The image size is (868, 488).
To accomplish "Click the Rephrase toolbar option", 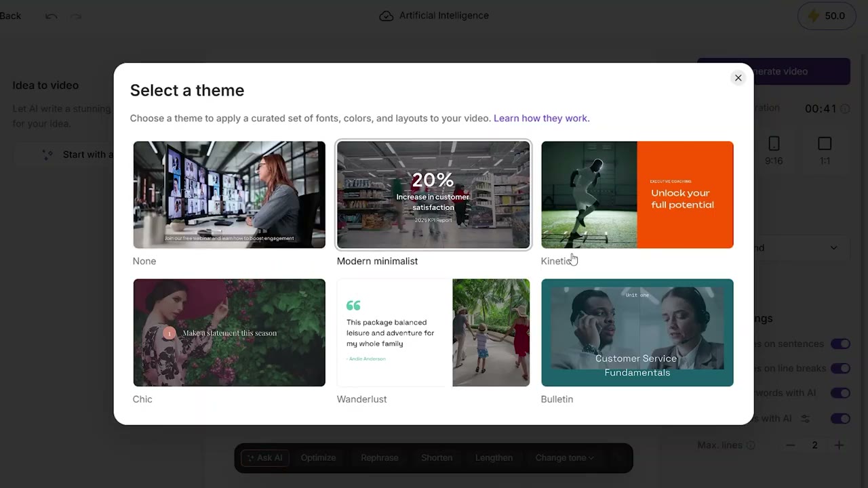I will click(x=379, y=457).
